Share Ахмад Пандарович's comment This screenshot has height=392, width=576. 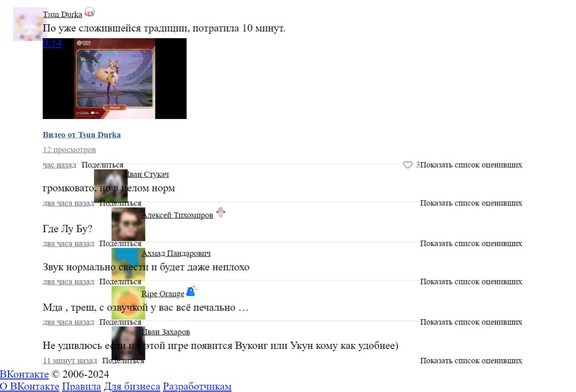click(x=120, y=282)
